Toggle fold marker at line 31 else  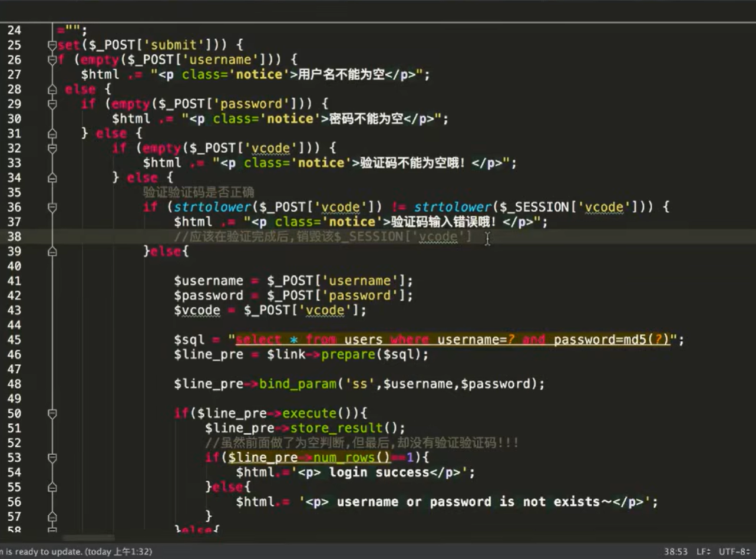(x=52, y=134)
